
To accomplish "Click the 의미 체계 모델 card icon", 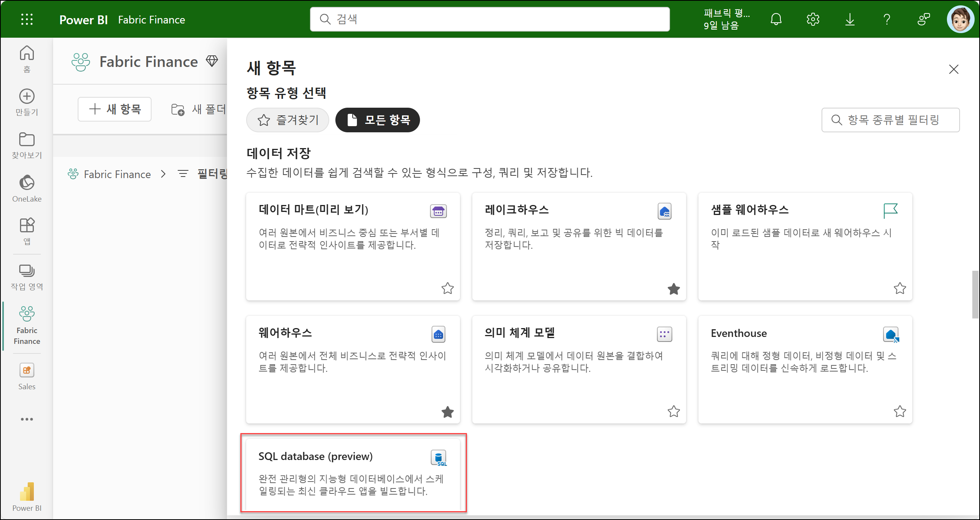I will coord(664,334).
